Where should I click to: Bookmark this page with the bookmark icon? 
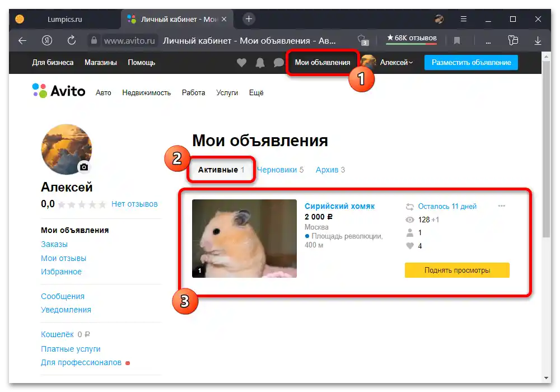click(456, 41)
